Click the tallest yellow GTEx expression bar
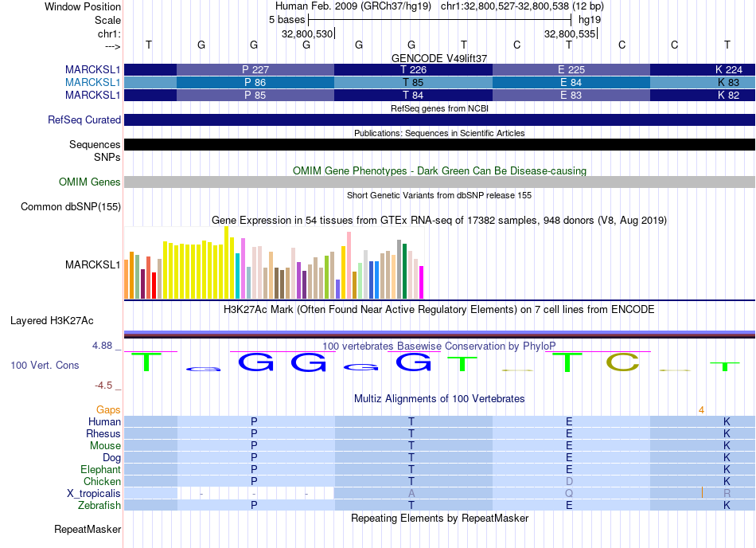Screen dimensions: 756x548 point(226,262)
